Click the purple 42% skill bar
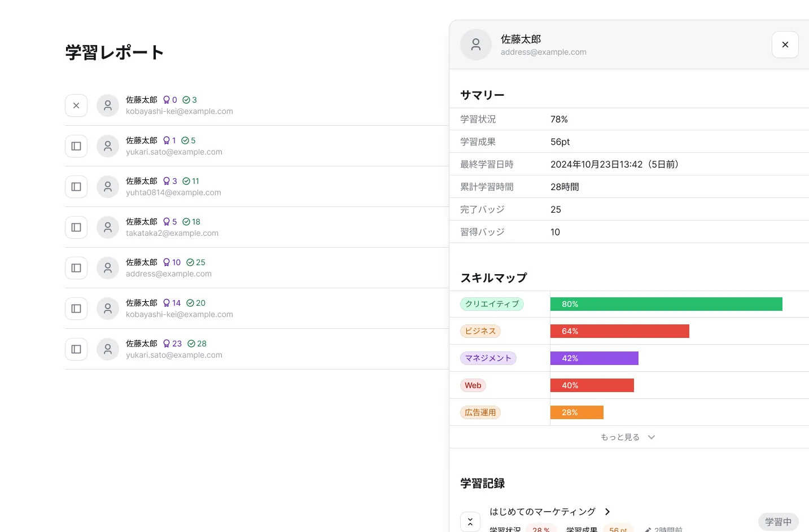Screen dimensions: 809x532 coord(594,358)
